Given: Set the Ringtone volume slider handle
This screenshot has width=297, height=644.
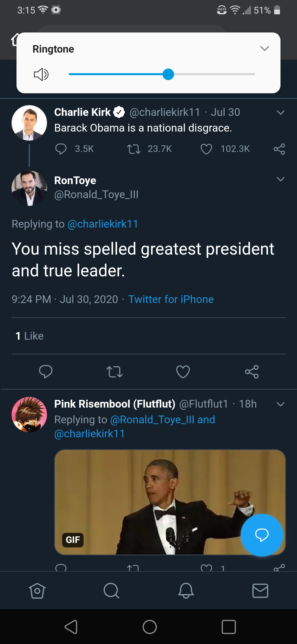Looking at the screenshot, I should point(168,74).
